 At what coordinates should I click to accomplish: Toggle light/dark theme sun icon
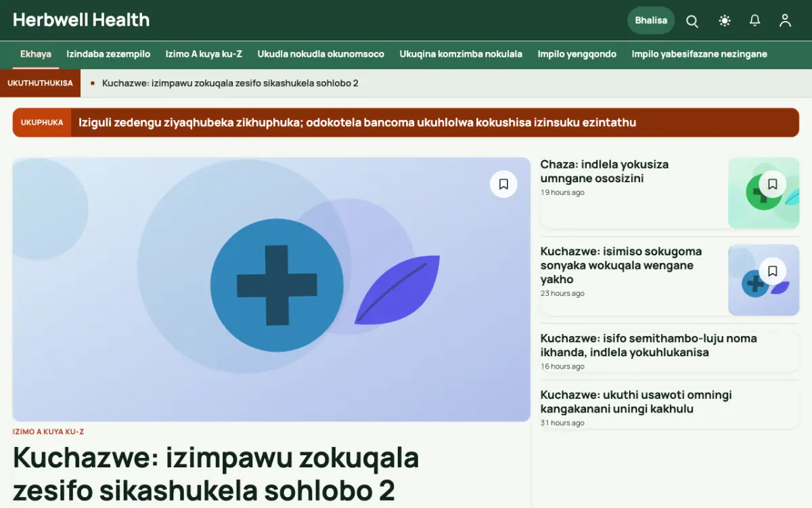[x=725, y=21]
